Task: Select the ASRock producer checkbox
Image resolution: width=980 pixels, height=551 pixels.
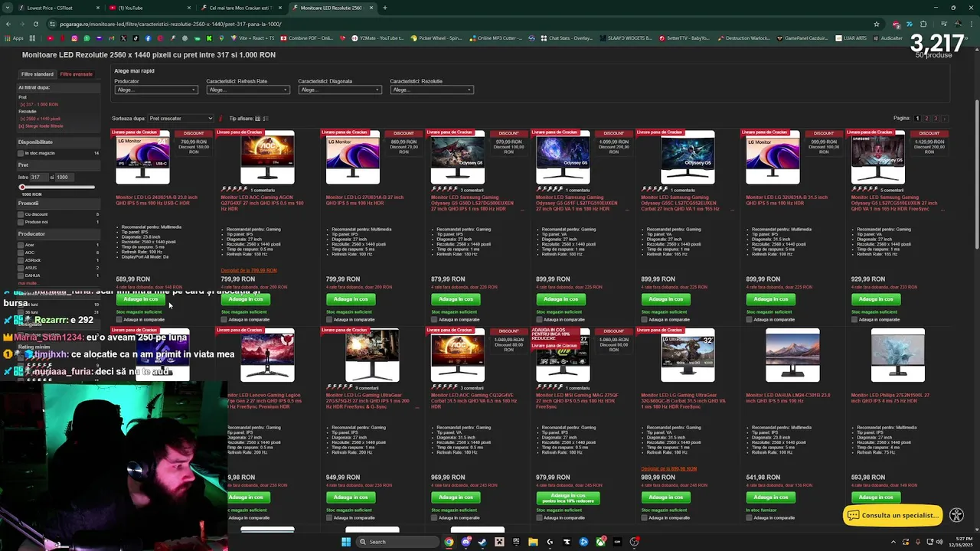Action: (x=21, y=260)
